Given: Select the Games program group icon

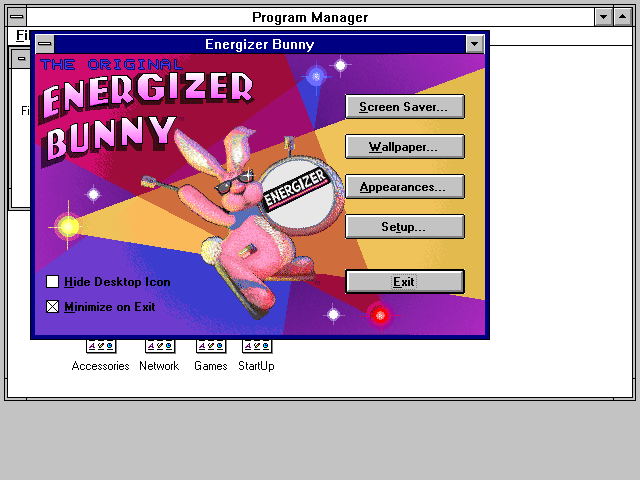Looking at the screenshot, I should [211, 346].
